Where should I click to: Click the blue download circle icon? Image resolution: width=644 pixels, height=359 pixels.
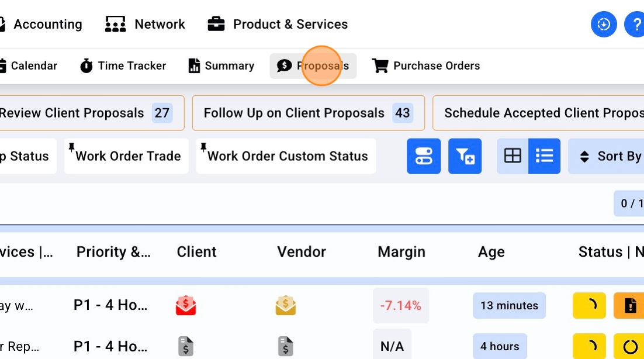click(604, 25)
